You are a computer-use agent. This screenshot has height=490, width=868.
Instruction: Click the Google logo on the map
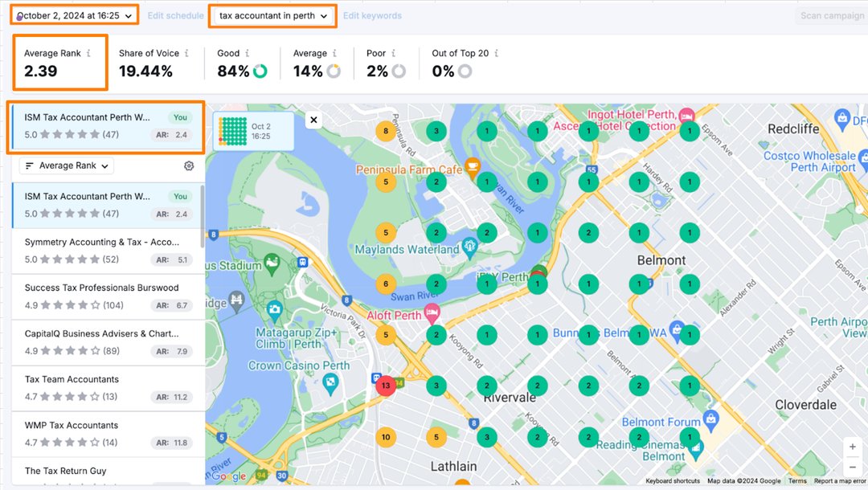point(228,476)
